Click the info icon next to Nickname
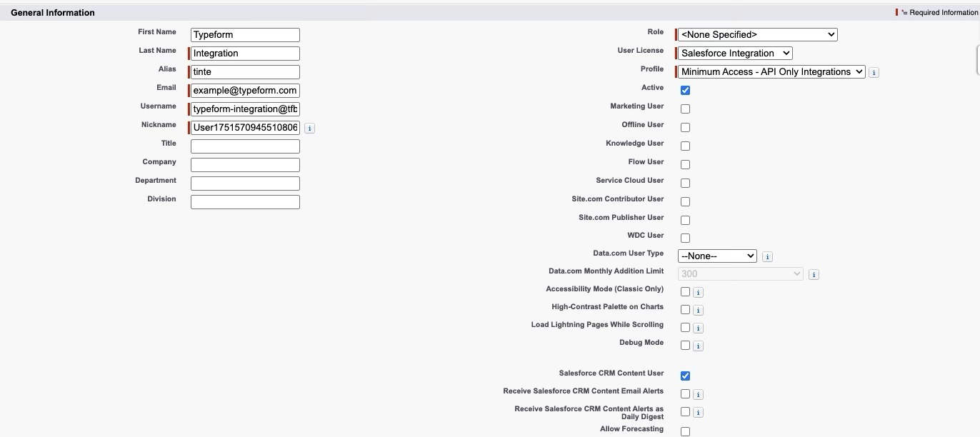The width and height of the screenshot is (980, 437). coord(309,129)
